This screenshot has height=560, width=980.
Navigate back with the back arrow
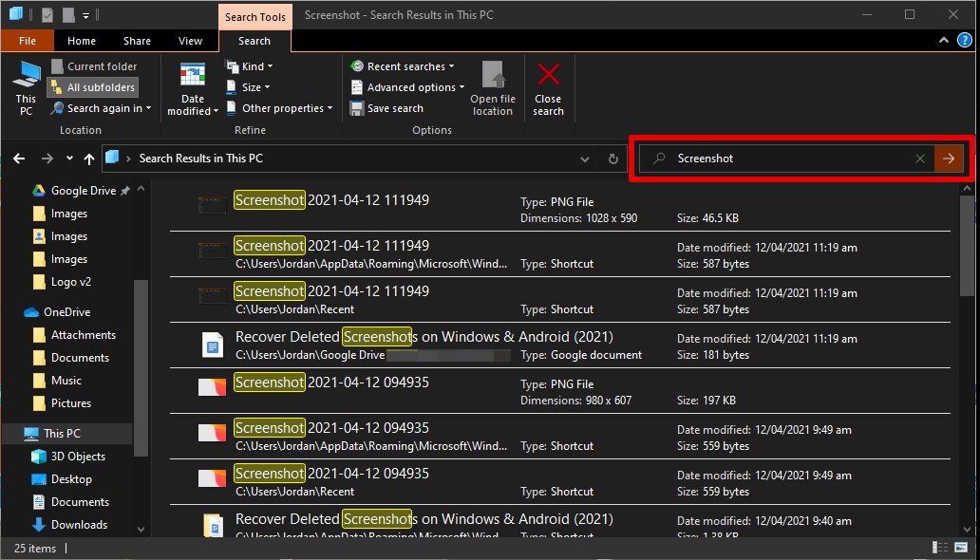coord(19,159)
